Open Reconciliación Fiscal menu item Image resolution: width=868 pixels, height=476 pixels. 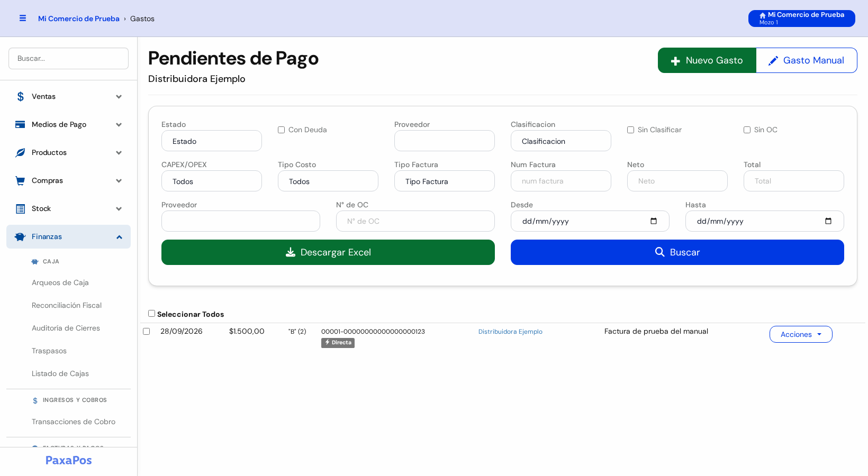point(67,305)
